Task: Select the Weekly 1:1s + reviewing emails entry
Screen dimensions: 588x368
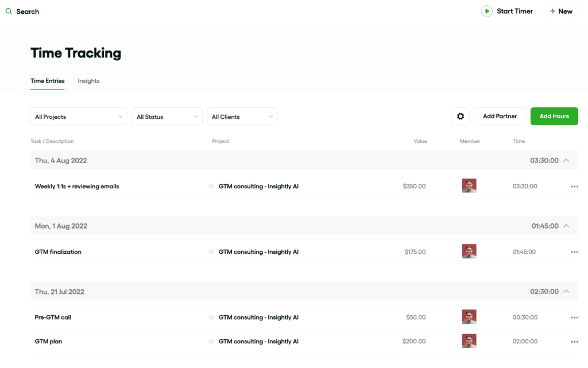Action: click(77, 186)
